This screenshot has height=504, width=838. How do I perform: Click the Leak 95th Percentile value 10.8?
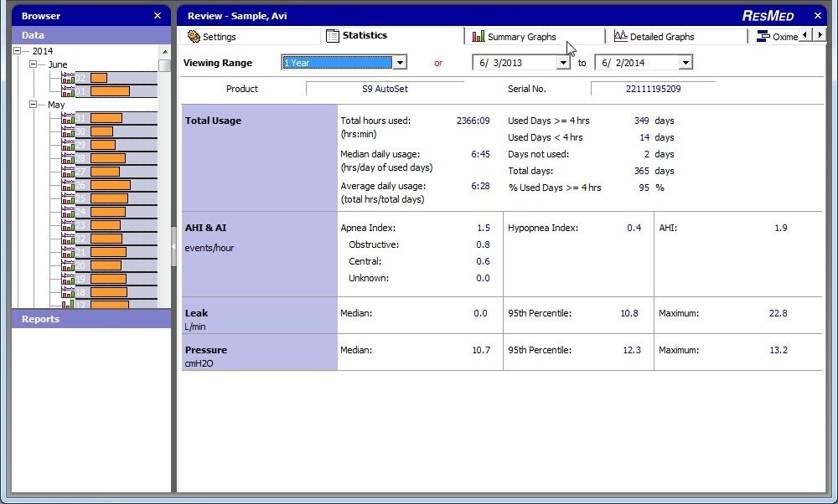click(629, 313)
